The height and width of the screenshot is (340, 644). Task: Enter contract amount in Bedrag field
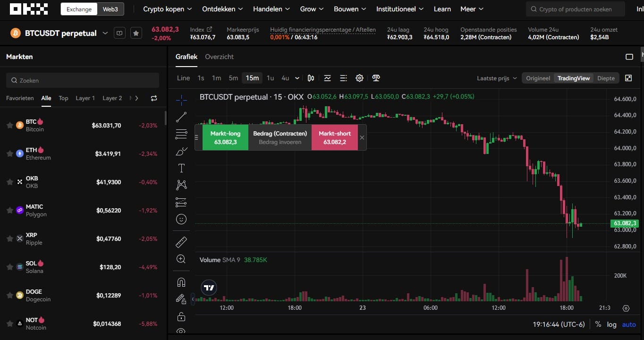[x=280, y=142]
